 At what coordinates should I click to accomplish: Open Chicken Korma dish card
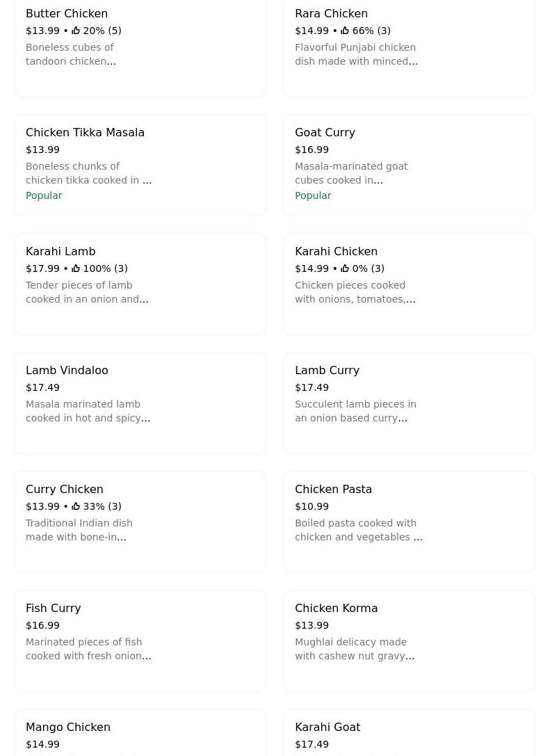409,641
